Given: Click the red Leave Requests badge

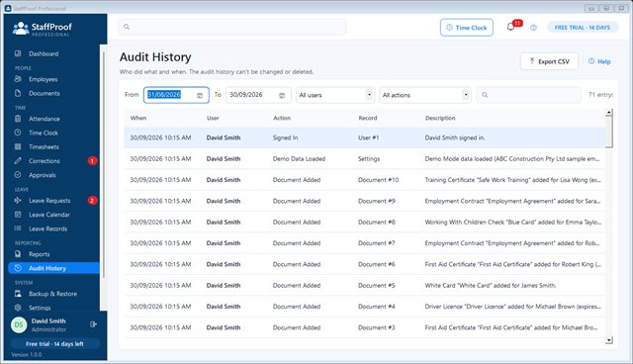Looking at the screenshot, I should [x=92, y=201].
